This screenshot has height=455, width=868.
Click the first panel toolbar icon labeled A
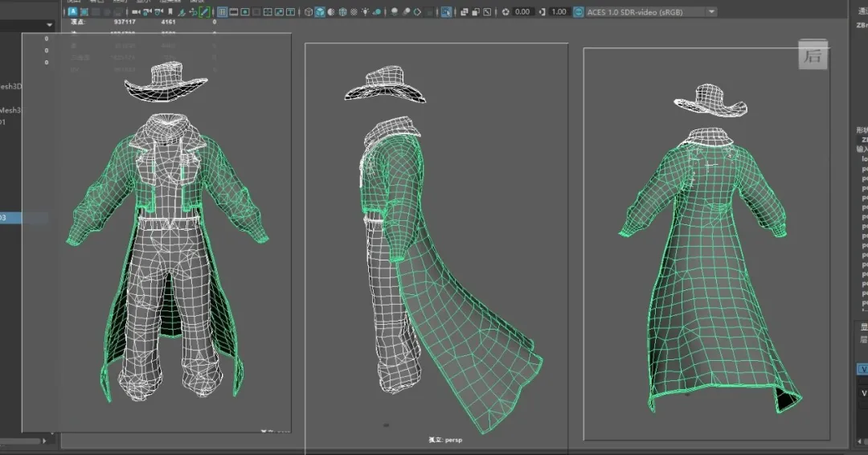tap(72, 11)
